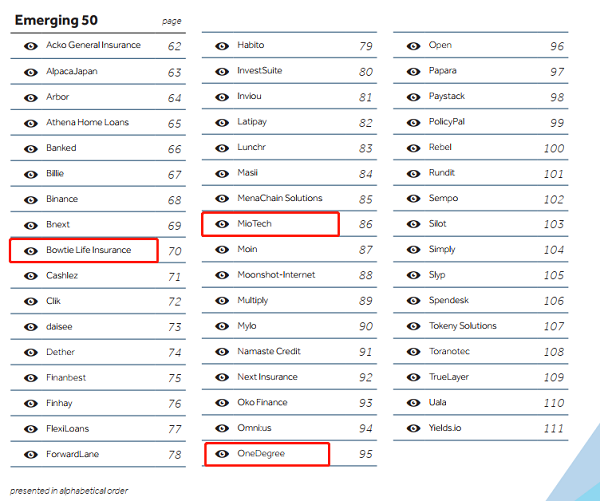Toggle the eye icon for Moonshot-Internet
600x501 pixels.
[221, 275]
